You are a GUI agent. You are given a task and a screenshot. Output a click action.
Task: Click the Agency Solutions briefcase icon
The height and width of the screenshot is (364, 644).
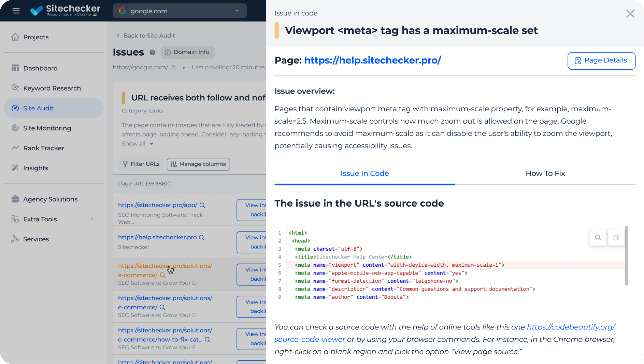tap(15, 199)
